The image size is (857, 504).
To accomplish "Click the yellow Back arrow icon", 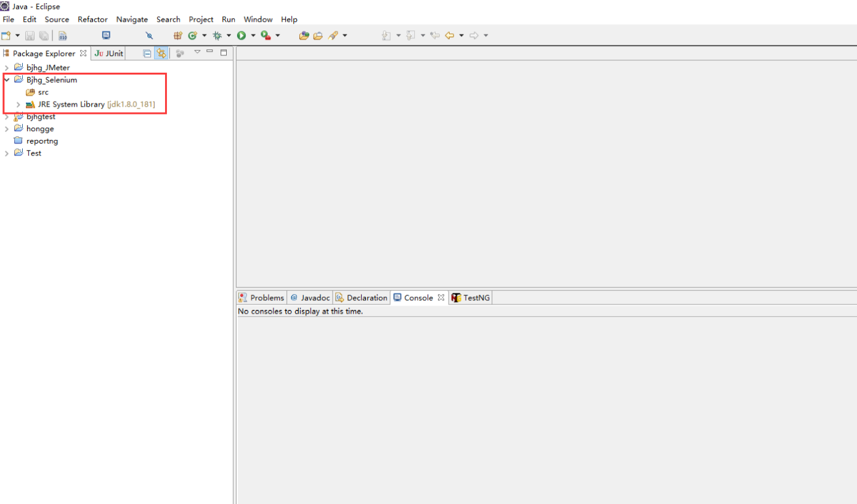I will coord(450,36).
